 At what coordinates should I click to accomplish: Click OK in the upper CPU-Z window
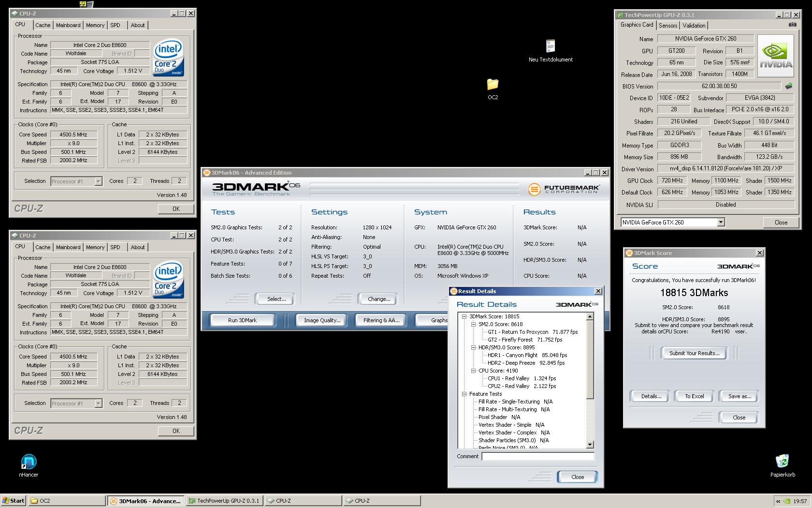[176, 209]
